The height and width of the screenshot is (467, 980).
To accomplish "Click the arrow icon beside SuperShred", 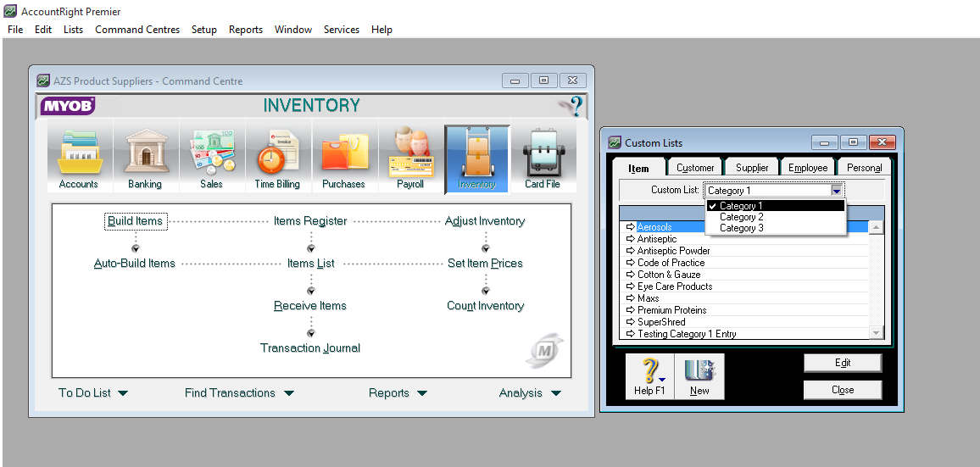I will [630, 322].
